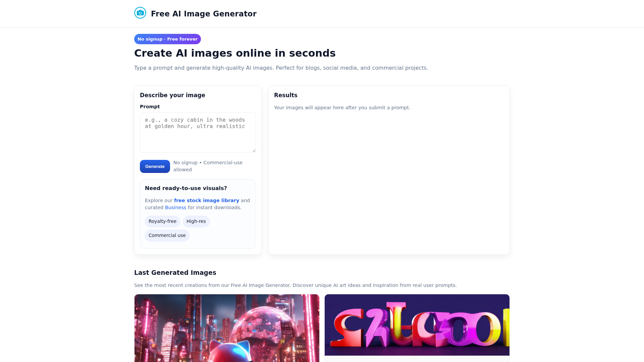
Task: Select the Commercial use tag chip
Action: point(167,236)
